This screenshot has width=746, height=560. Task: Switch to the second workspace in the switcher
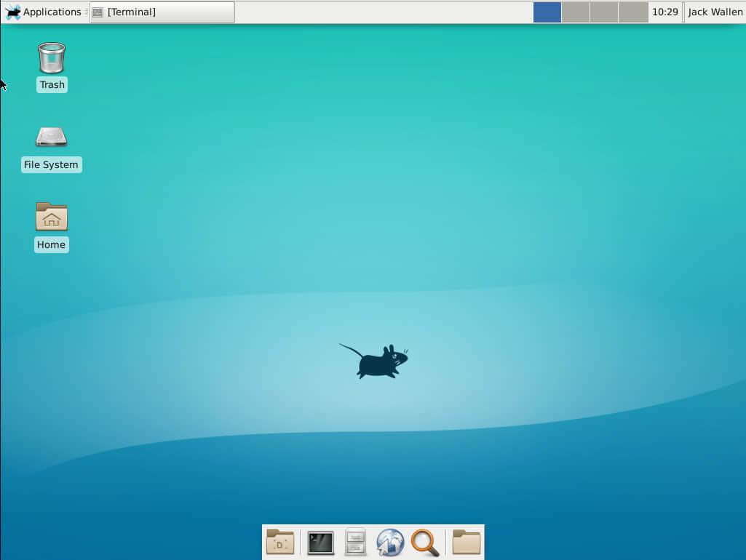575,12
